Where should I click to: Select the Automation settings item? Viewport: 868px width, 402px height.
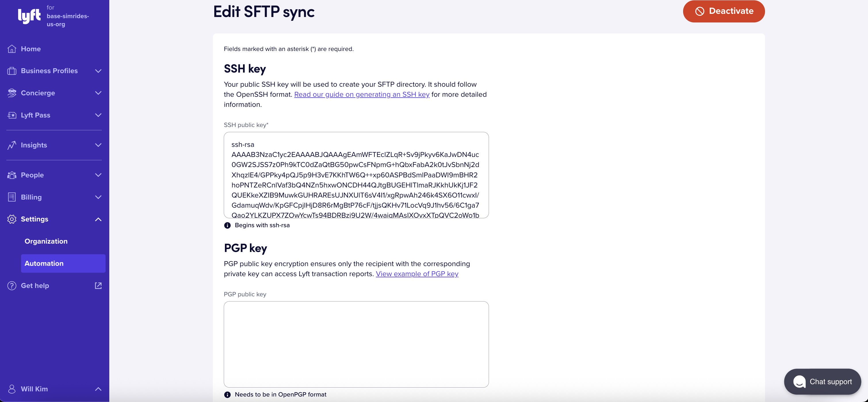pos(63,263)
